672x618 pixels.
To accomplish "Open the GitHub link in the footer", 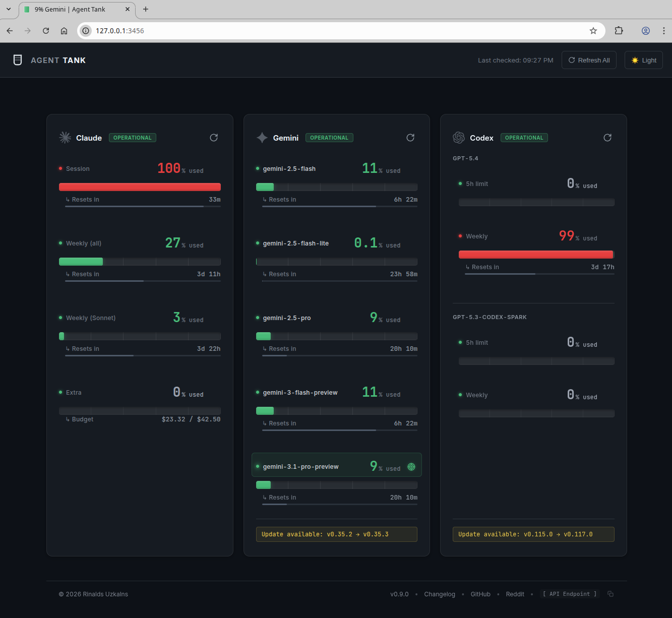I will [x=480, y=594].
